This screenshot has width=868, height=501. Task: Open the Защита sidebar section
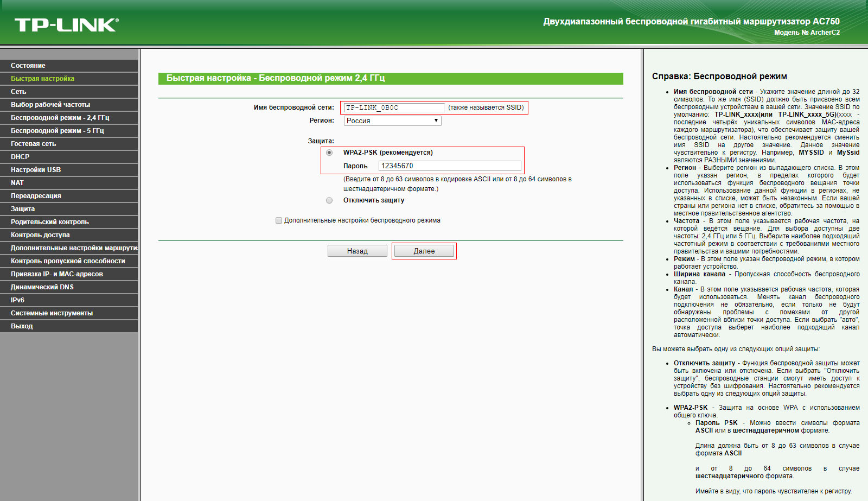tap(69, 209)
